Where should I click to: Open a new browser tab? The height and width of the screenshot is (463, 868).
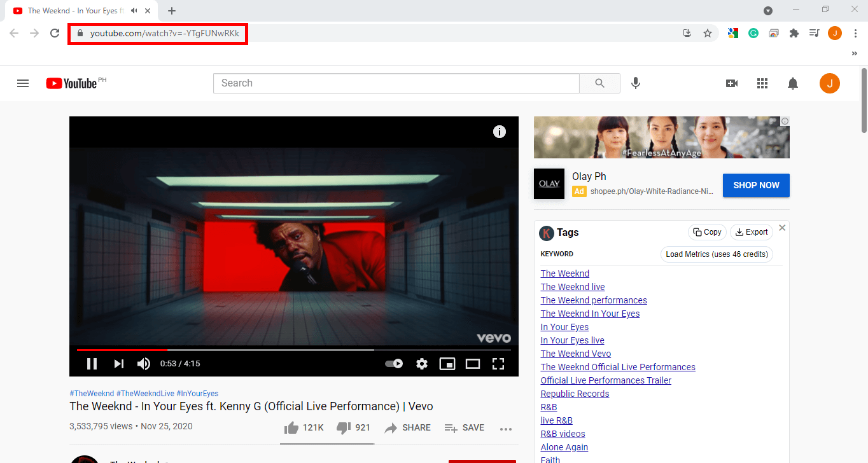(172, 11)
